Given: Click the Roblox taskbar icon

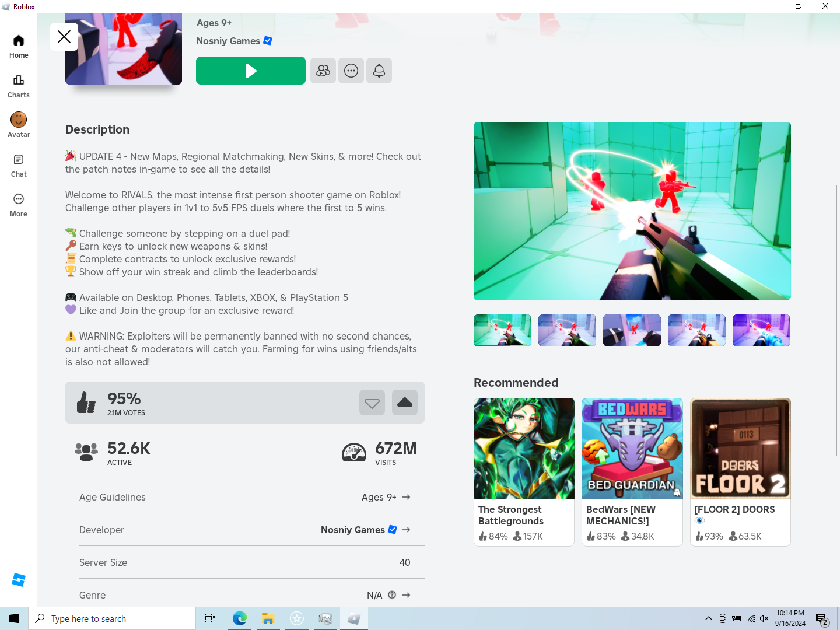Looking at the screenshot, I should [354, 618].
